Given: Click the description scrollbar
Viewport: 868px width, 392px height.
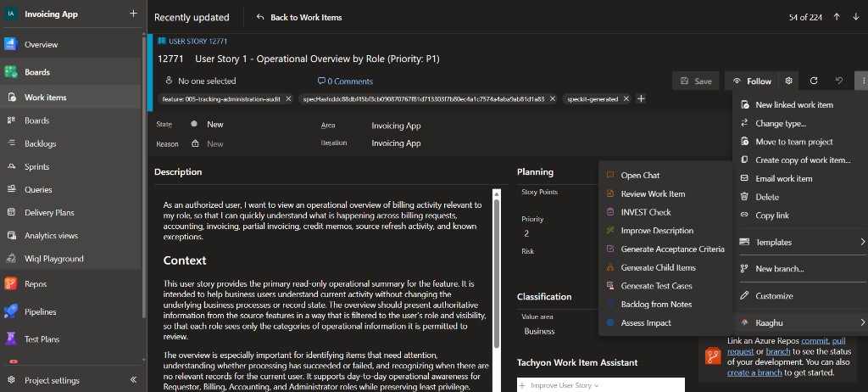Looking at the screenshot, I should (497, 273).
